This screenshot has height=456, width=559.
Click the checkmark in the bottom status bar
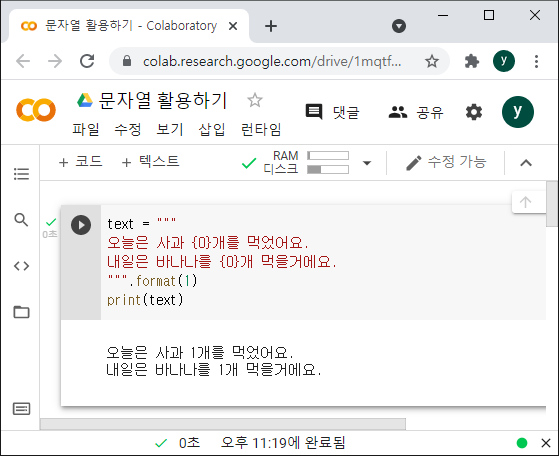click(x=161, y=443)
